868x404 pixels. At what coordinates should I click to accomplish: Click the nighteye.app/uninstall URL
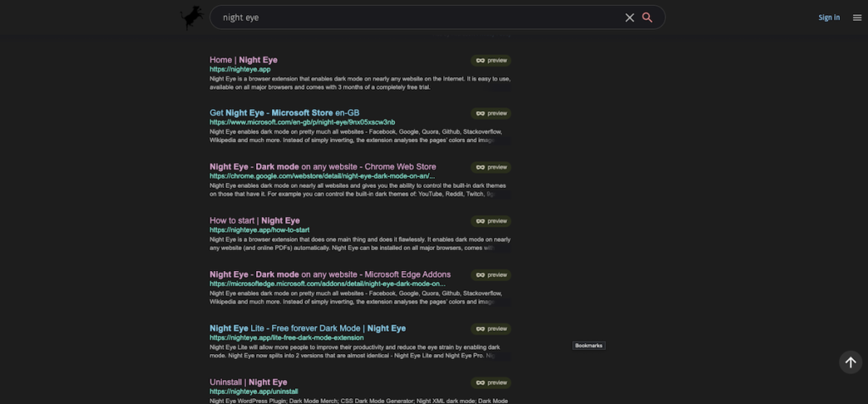pos(253,391)
